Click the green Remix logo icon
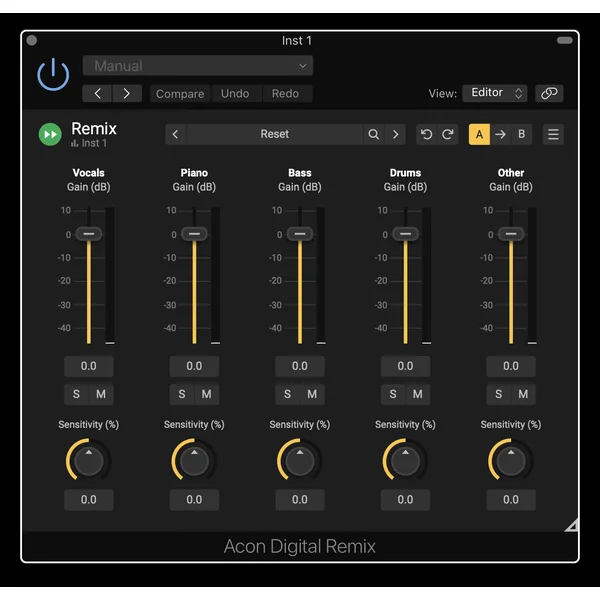The image size is (600, 600). coord(50,134)
